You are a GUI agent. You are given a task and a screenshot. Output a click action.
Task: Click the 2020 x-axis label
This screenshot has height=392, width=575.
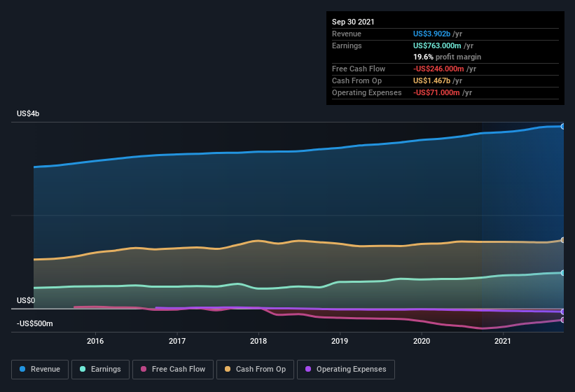pos(422,341)
